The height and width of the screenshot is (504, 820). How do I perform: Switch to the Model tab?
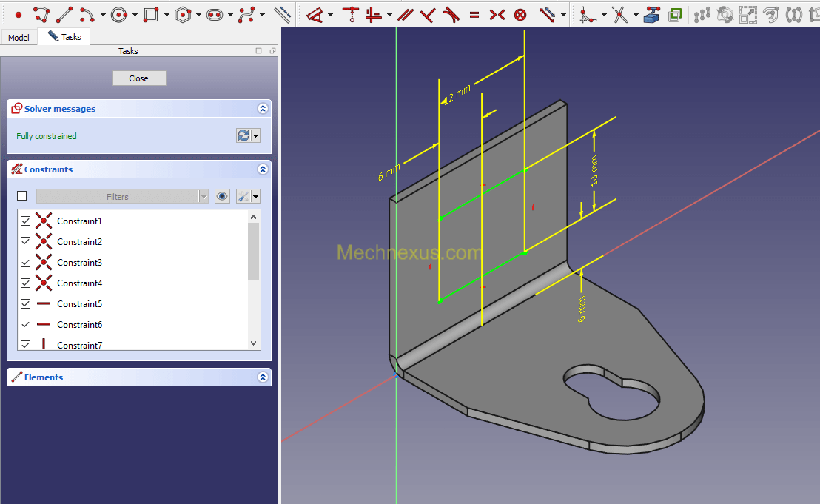tap(19, 37)
